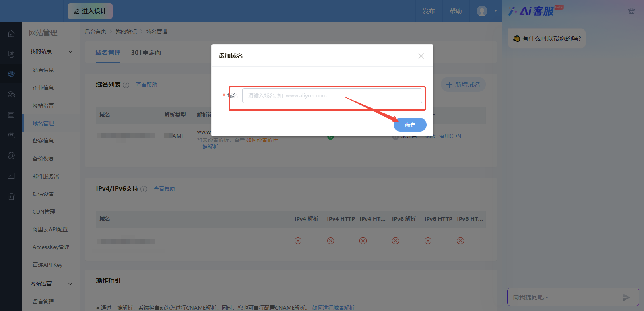
Task: Click the list/content icon in left rail
Action: [x=11, y=115]
